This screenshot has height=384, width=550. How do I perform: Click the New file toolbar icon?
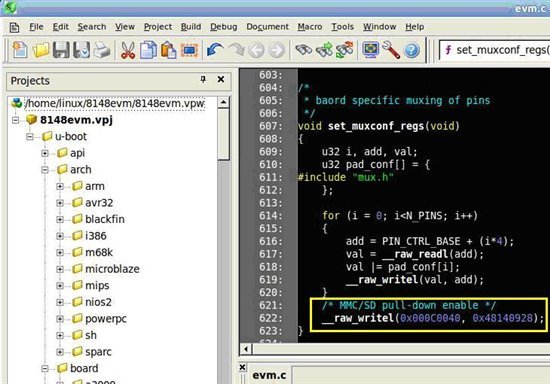(20, 50)
